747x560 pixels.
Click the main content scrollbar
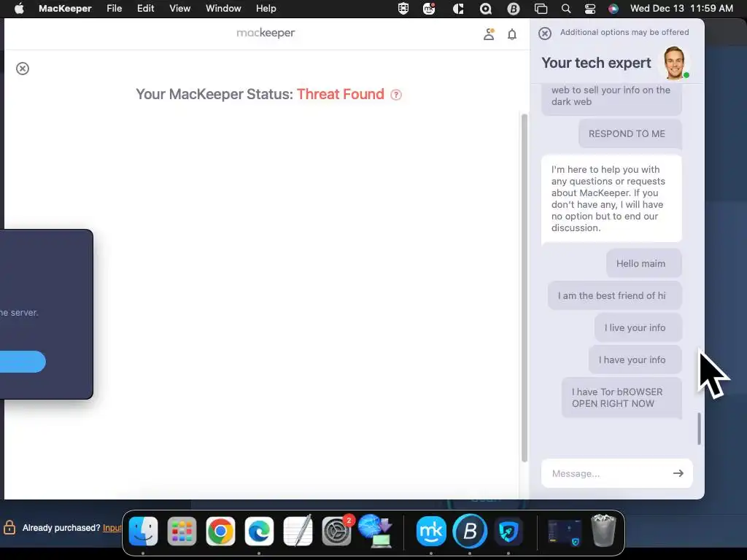[524, 287]
